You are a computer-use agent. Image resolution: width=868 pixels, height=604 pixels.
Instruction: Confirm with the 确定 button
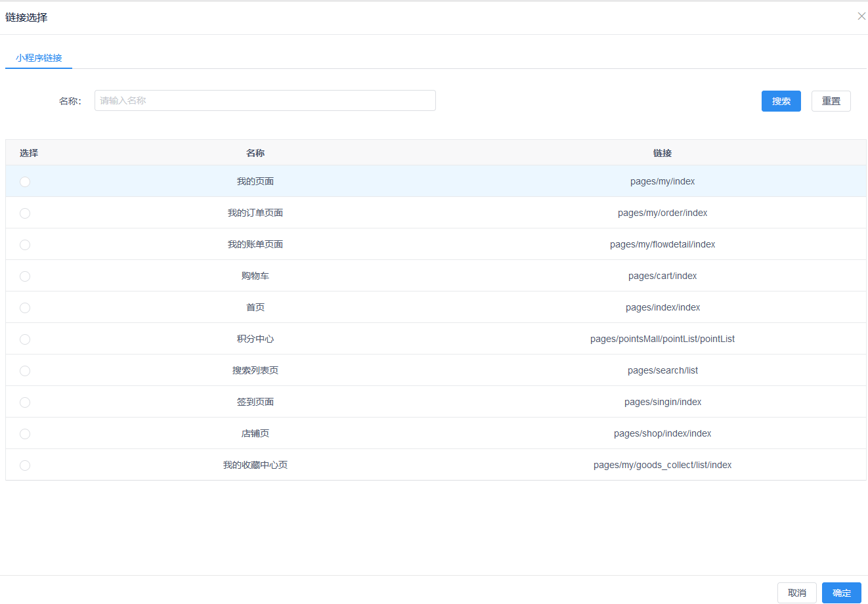[842, 593]
